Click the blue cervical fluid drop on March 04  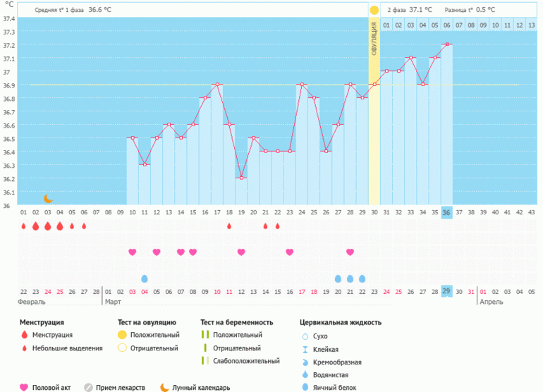pyautogui.click(x=145, y=278)
